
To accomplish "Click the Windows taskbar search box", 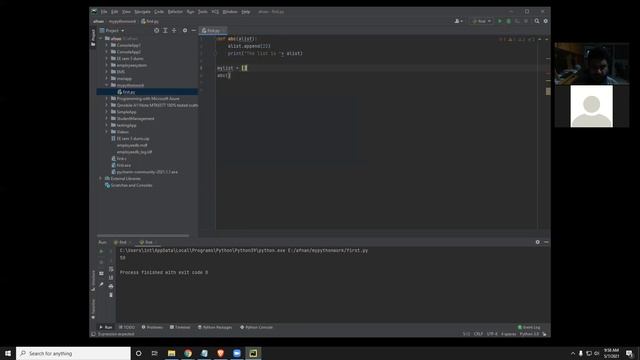I will (x=73, y=353).
